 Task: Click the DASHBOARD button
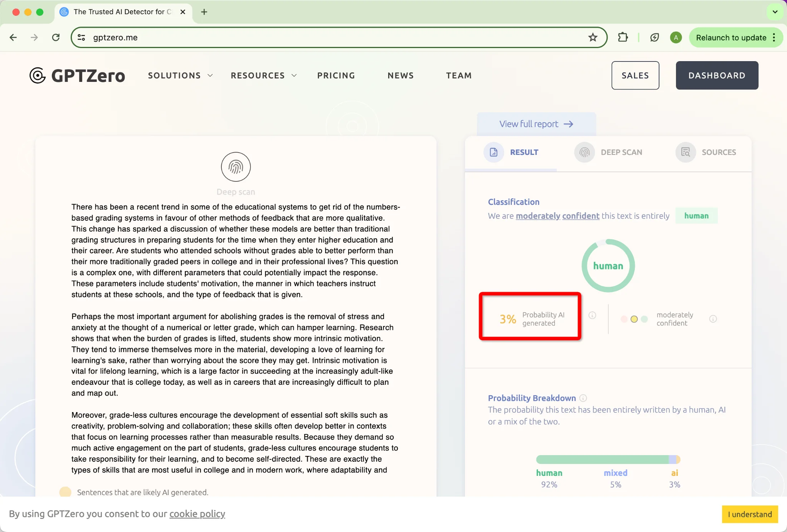tap(717, 75)
